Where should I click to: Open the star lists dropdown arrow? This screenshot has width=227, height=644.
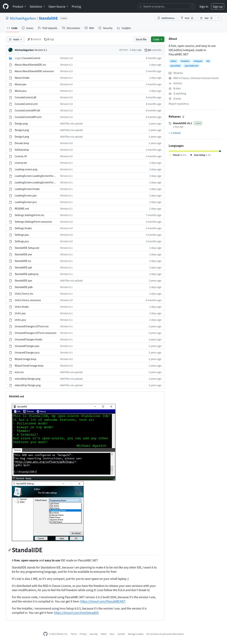(218, 18)
